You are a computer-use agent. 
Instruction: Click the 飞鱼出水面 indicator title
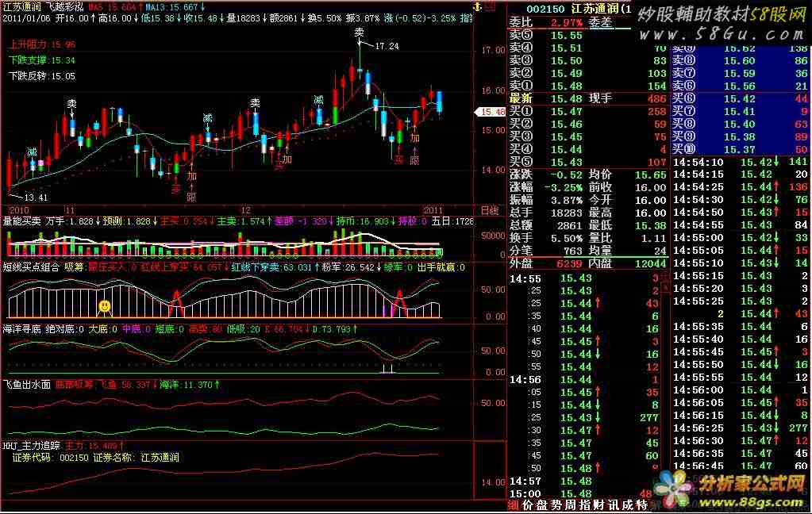click(26, 384)
